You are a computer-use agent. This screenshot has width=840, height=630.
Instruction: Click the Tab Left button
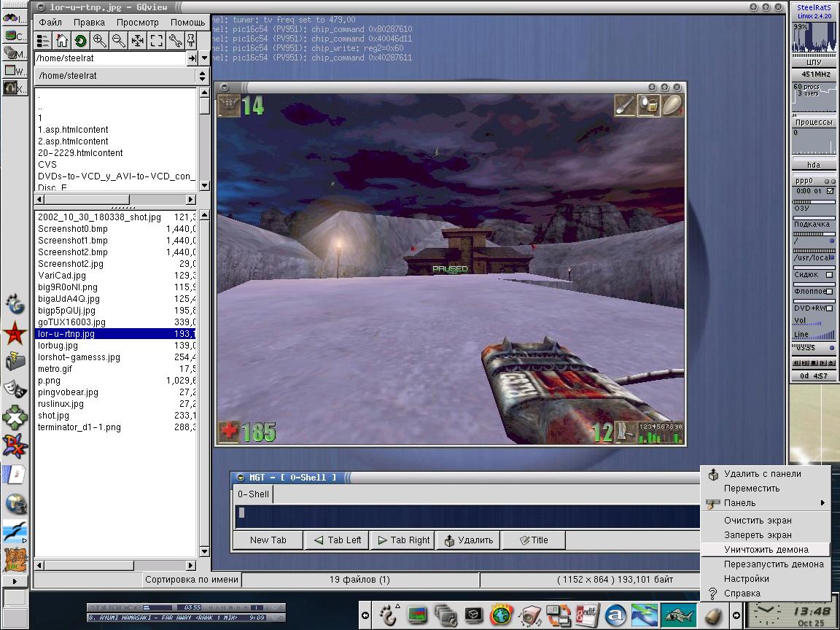coord(337,540)
